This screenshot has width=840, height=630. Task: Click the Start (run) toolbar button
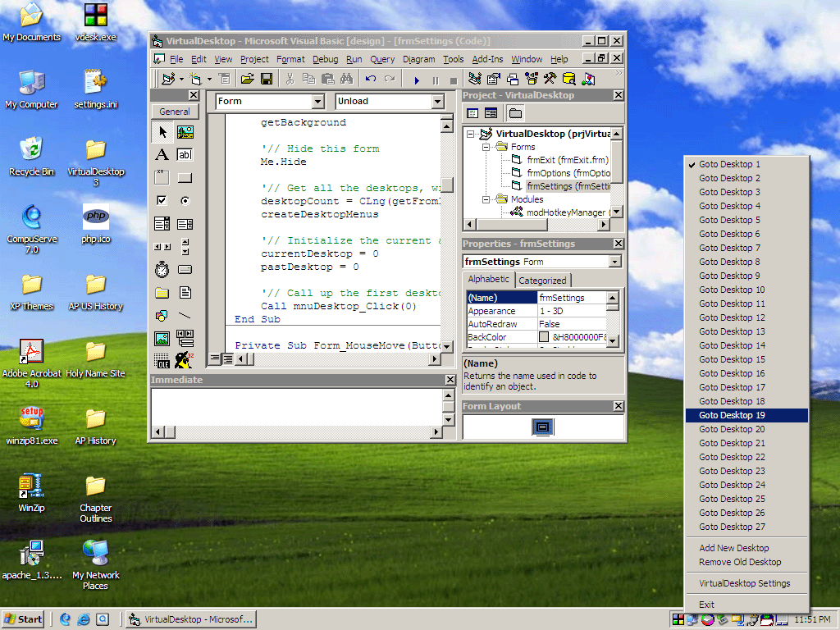417,80
